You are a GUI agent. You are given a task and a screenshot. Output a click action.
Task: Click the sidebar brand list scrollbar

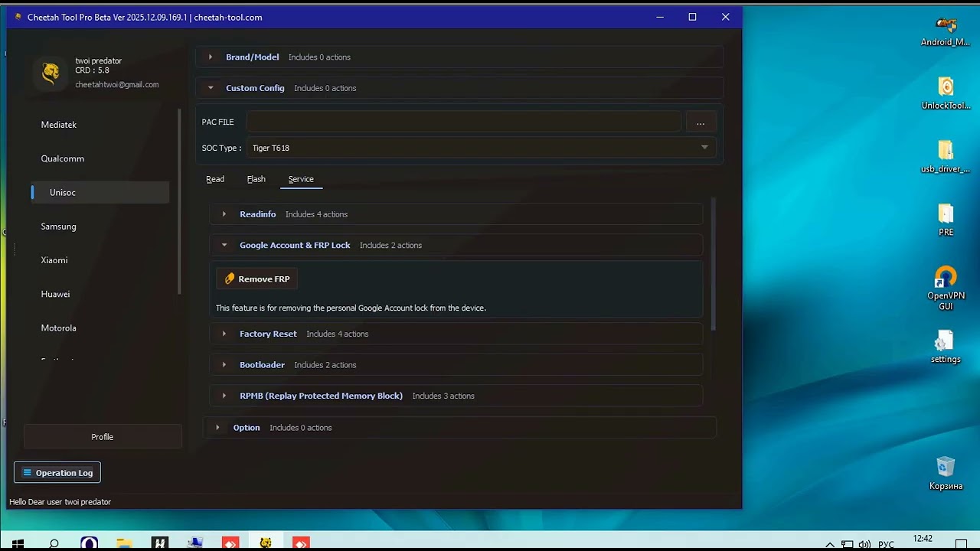coord(180,202)
